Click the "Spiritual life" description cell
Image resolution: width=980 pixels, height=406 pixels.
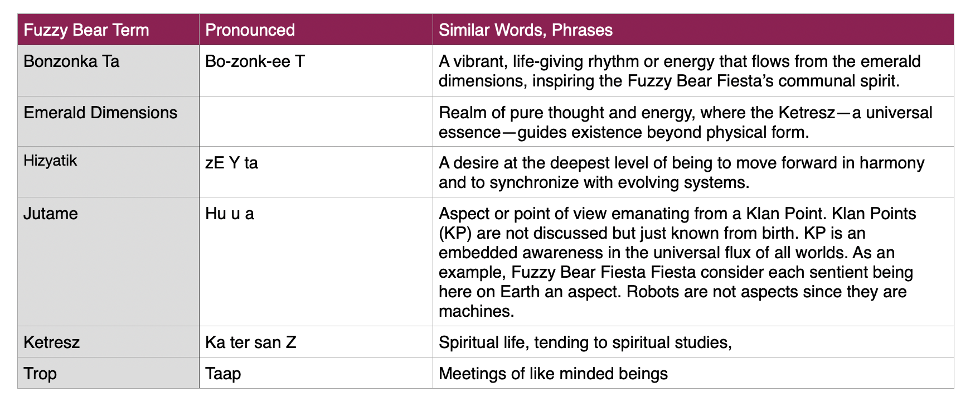click(x=585, y=342)
